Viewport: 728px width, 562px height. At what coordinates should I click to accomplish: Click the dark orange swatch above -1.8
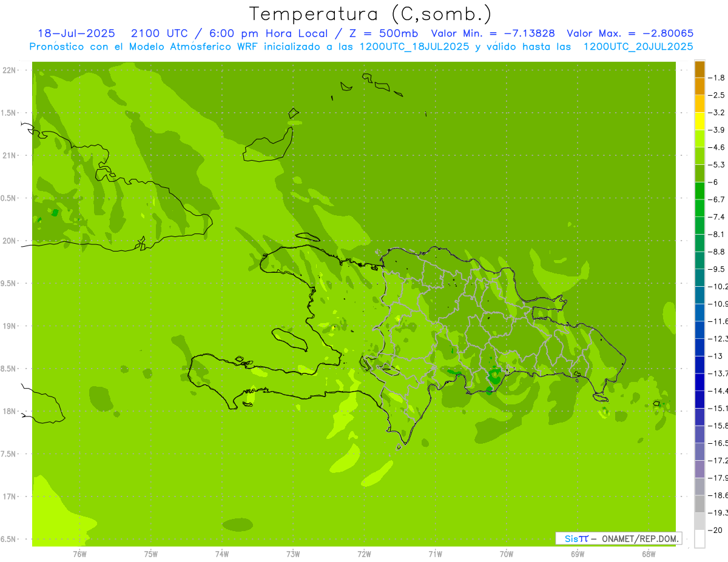[x=699, y=69]
